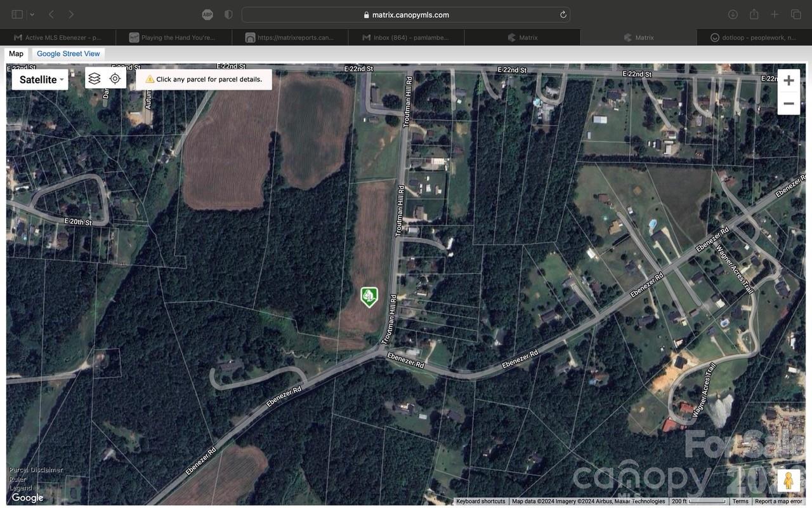The height and width of the screenshot is (508, 812).
Task: Click the Report a map error link
Action: pos(778,502)
